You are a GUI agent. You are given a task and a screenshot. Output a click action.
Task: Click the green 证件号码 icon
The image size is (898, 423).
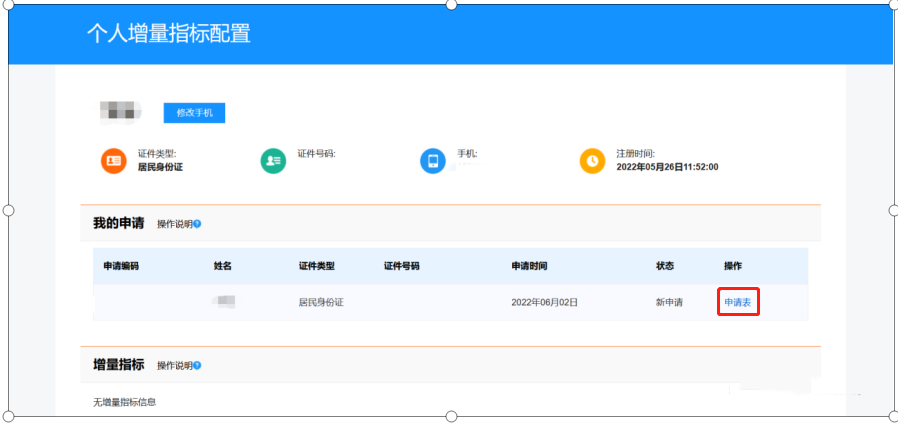pos(273,161)
